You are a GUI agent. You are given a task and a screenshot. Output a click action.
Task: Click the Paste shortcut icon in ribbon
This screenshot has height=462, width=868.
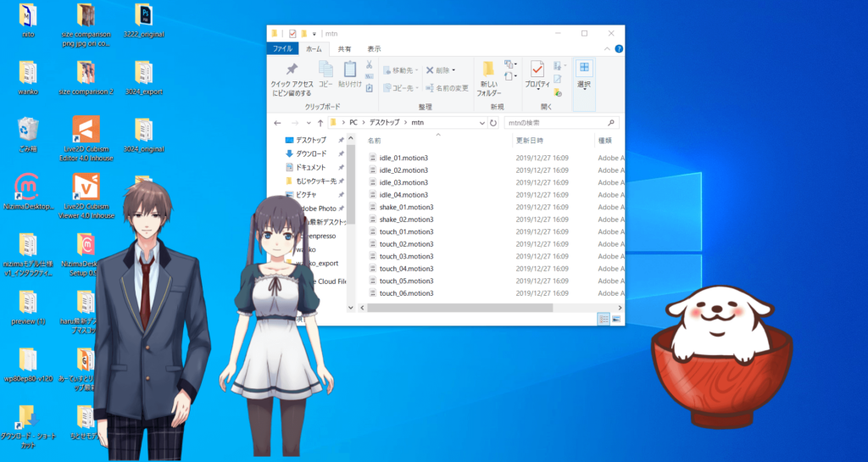click(370, 88)
